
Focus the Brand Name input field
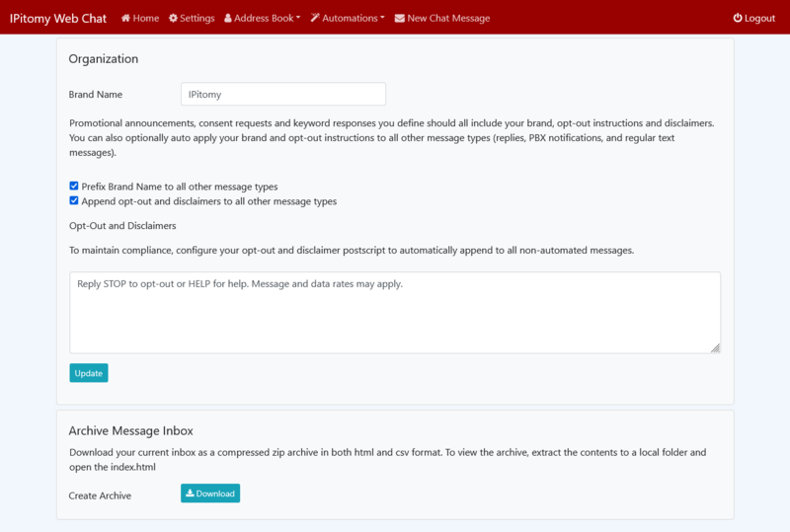[x=283, y=94]
